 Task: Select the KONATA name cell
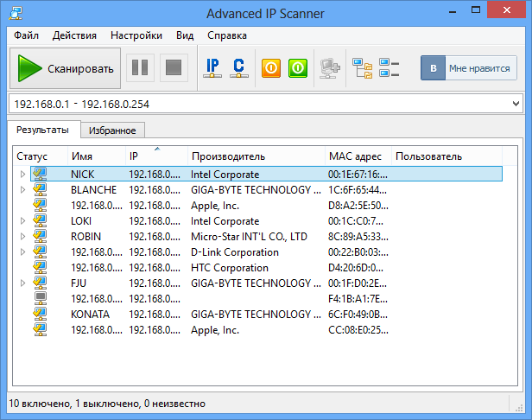click(x=90, y=315)
